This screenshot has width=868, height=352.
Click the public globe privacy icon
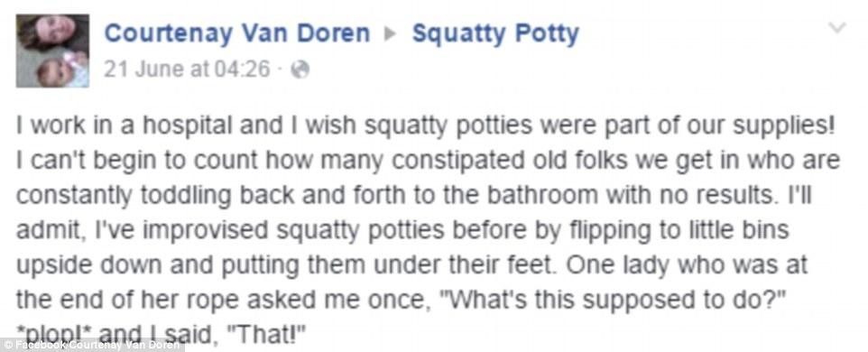[300, 69]
